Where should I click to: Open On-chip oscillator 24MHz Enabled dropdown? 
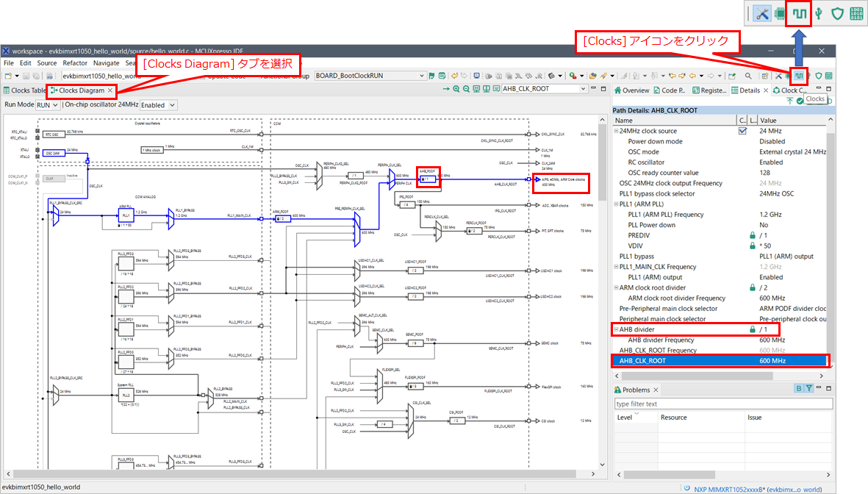[x=158, y=105]
